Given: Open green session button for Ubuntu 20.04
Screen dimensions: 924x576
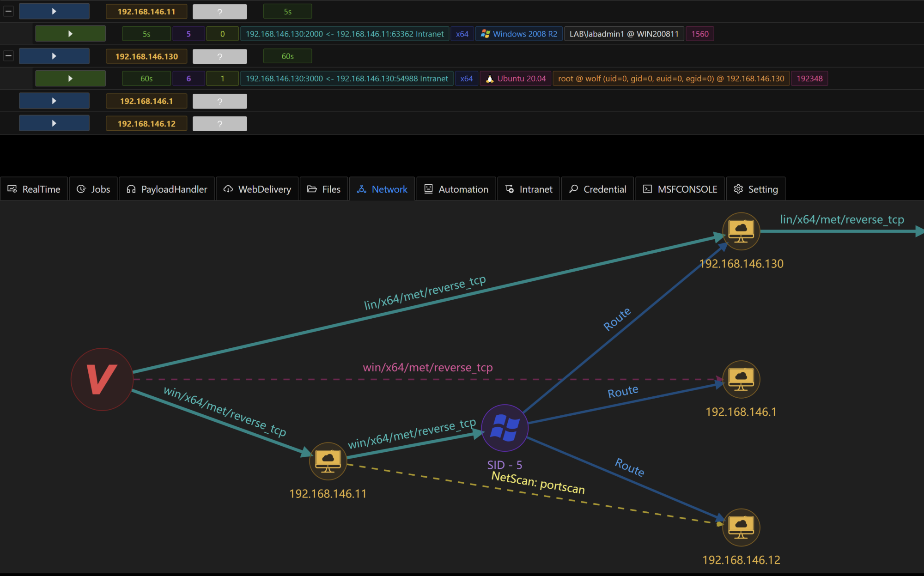Looking at the screenshot, I should click(70, 79).
